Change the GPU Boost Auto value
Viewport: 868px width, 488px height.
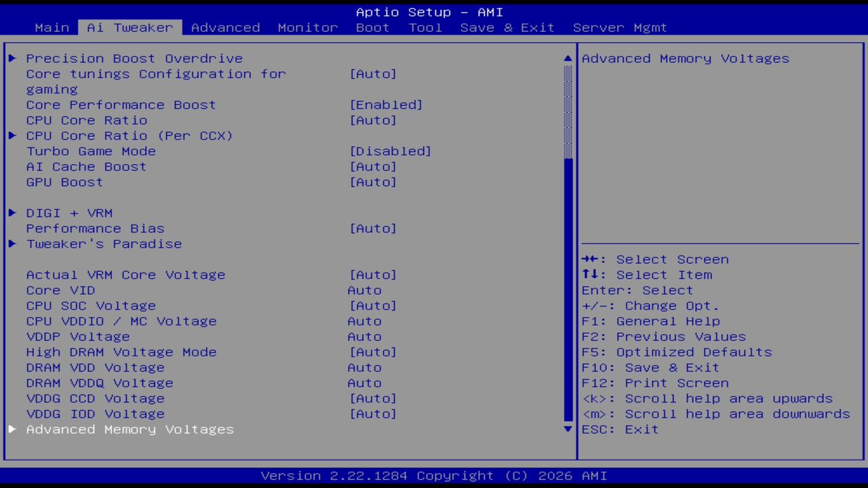(x=373, y=182)
